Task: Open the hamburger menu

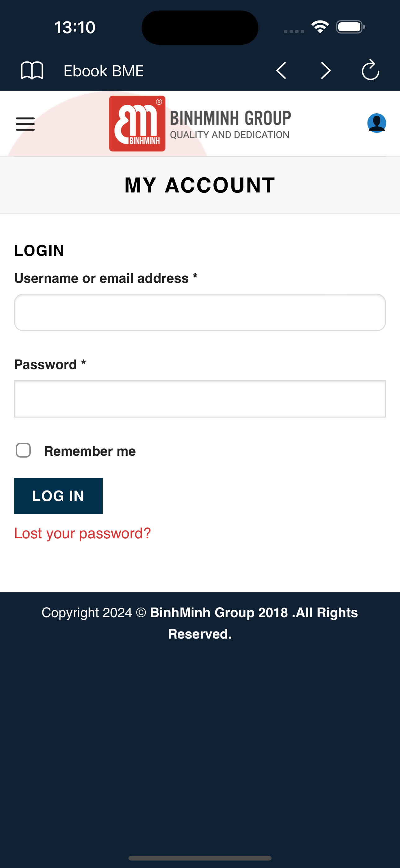Action: [x=25, y=124]
